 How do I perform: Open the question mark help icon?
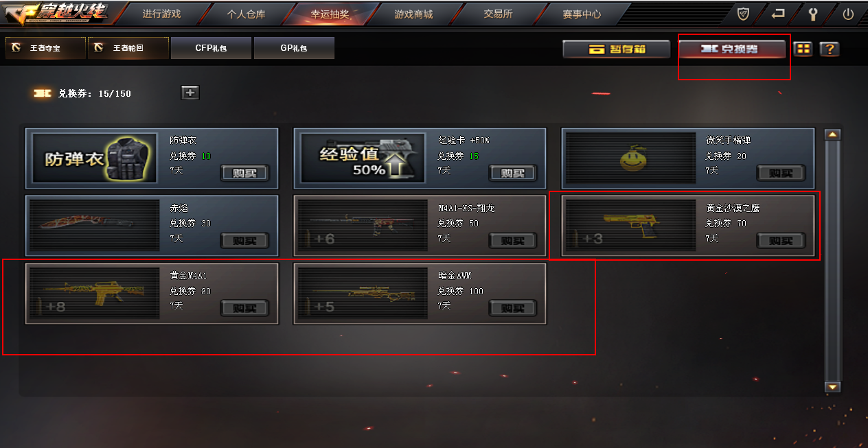pyautogui.click(x=830, y=49)
